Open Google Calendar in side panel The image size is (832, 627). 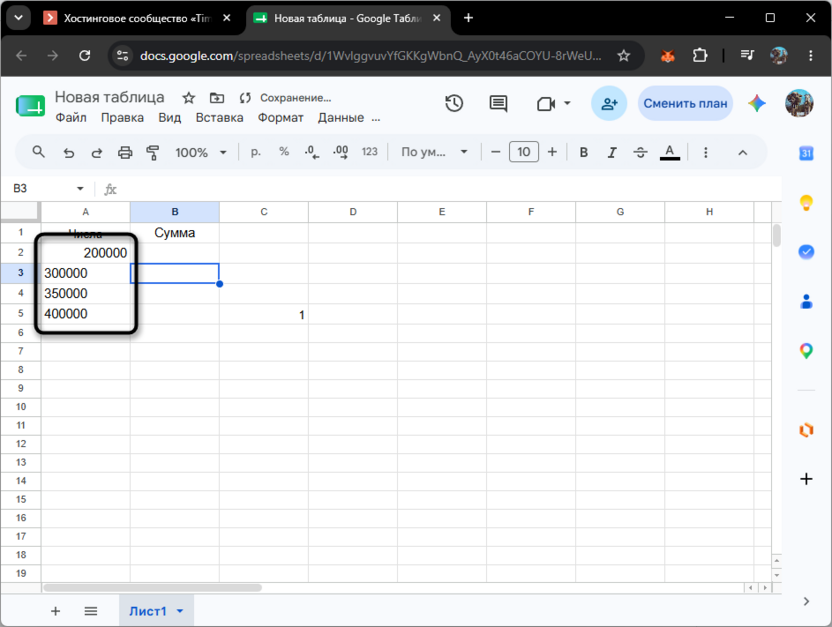[x=806, y=153]
